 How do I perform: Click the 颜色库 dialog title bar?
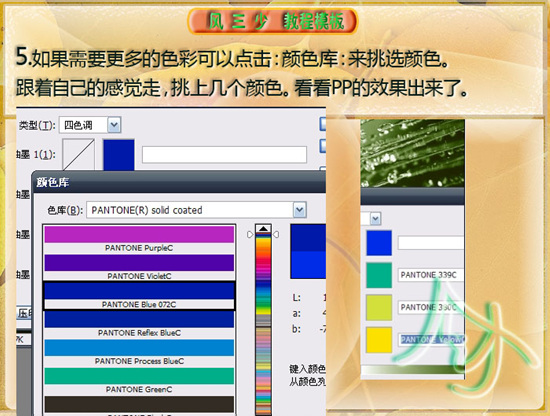[x=179, y=182]
